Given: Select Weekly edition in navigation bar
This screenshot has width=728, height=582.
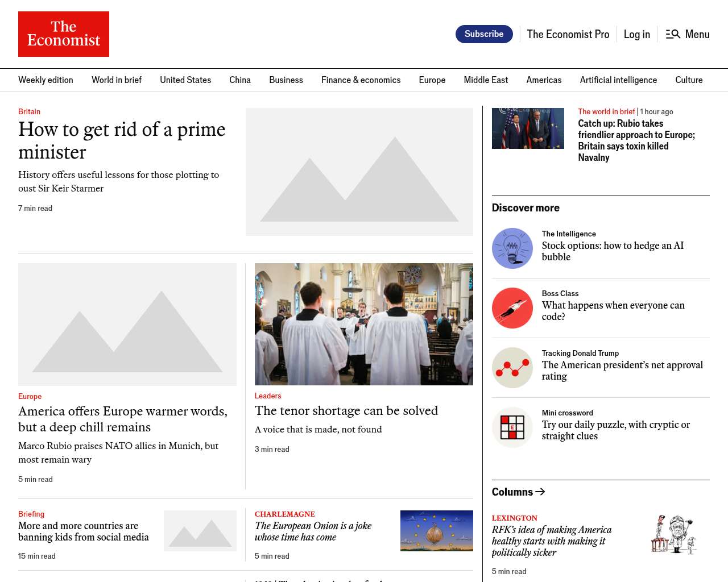Looking at the screenshot, I should 45,80.
